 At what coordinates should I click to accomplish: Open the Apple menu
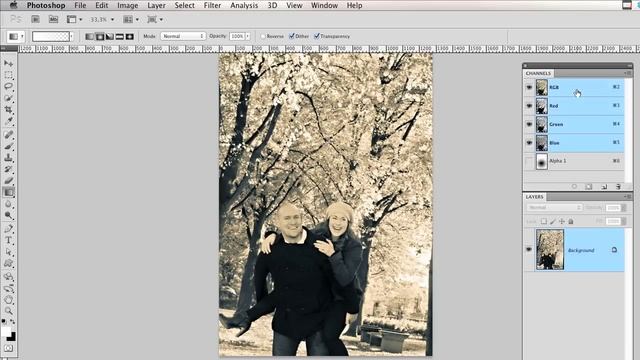pos(13,5)
